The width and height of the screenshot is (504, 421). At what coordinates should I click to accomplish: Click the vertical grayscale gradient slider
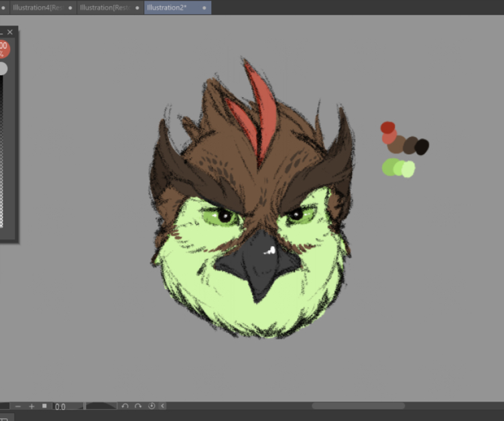point(2,154)
